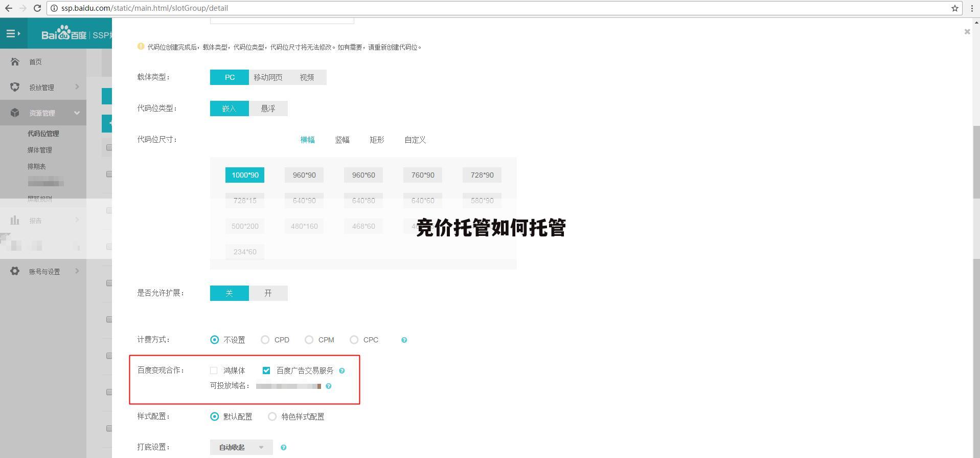Viewport: 980px width, 458px height.
Task: Select 移动网页 carrier type tab
Action: pos(268,77)
